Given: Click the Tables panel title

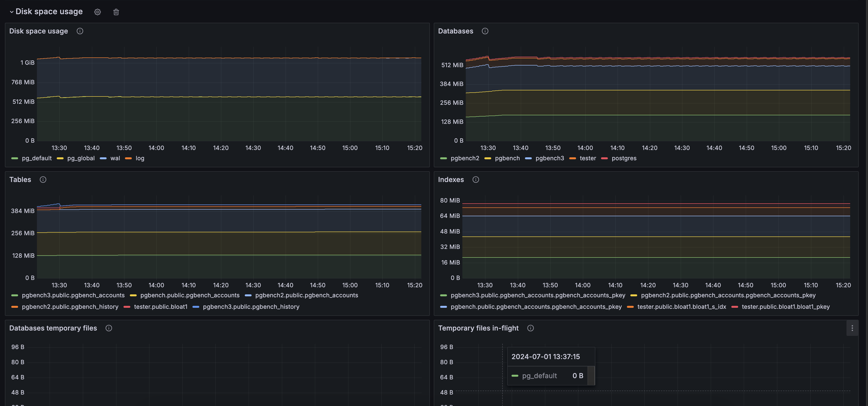Looking at the screenshot, I should pyautogui.click(x=20, y=180).
